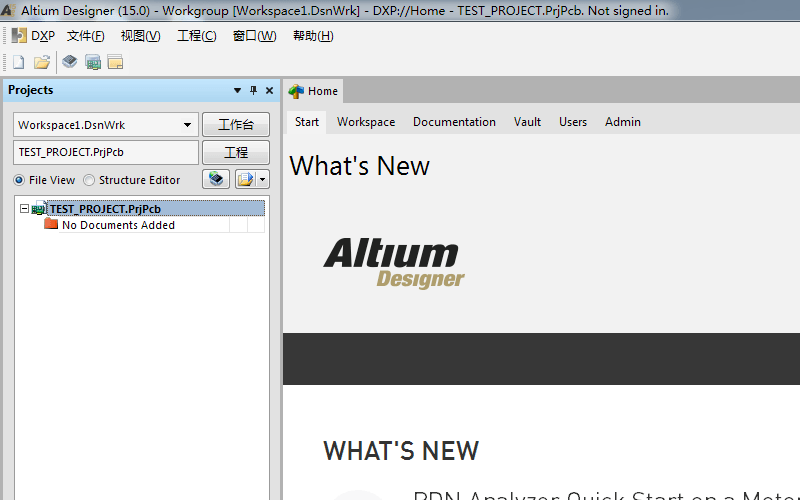
Task: Collapse the TEST_PROJECT.PrjPcb tree node
Action: pyautogui.click(x=25, y=209)
